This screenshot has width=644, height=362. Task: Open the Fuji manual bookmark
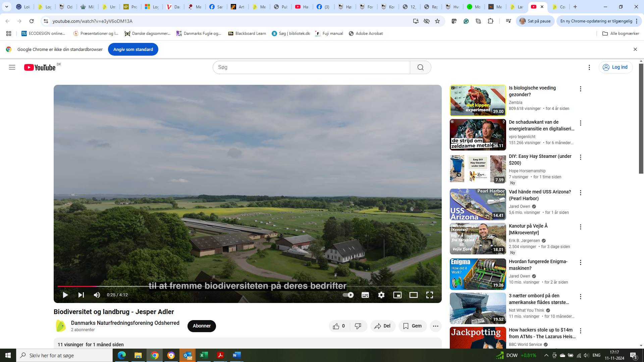pos(329,34)
